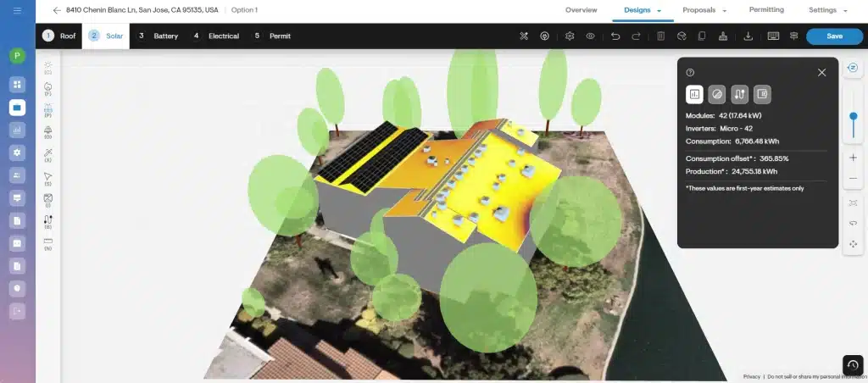Switch to the Electrical step tab

pyautogui.click(x=216, y=36)
